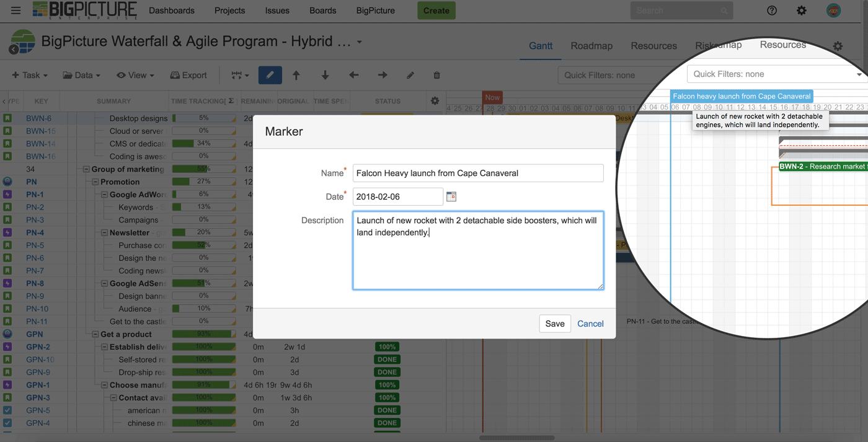The height and width of the screenshot is (442, 868).
Task: Click the back arrow on program logo
Action: (x=14, y=50)
